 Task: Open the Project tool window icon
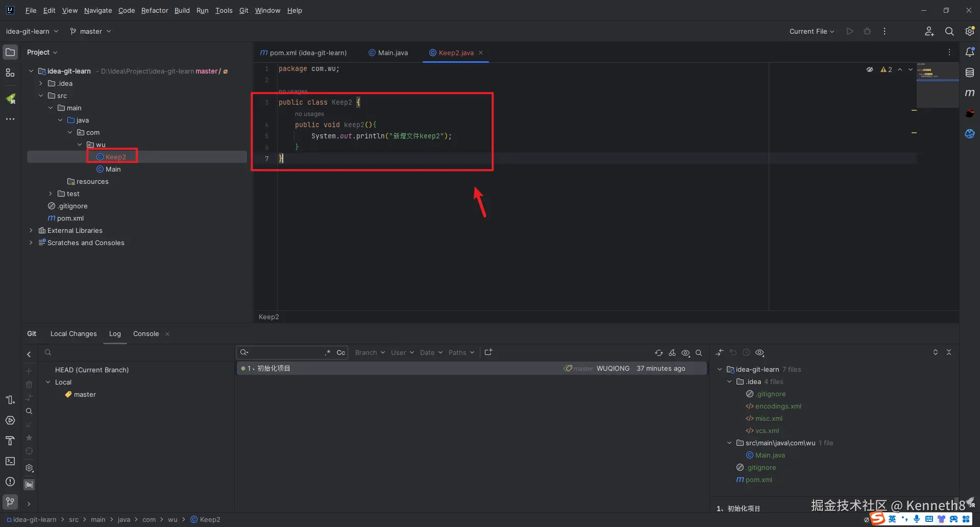coord(10,52)
